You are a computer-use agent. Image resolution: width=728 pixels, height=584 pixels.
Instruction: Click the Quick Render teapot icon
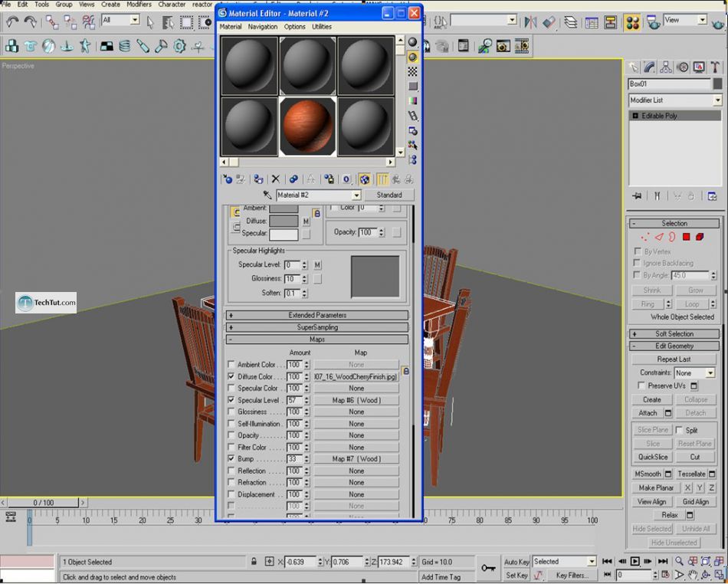tap(719, 22)
